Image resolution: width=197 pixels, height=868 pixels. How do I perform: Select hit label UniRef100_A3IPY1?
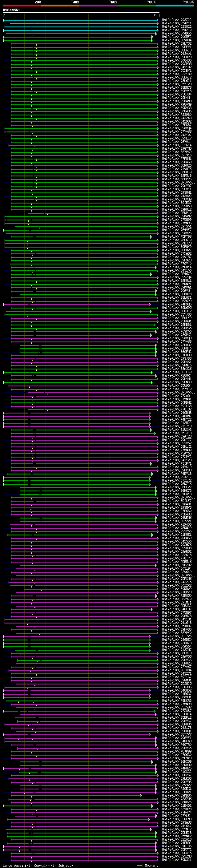[177, 463]
